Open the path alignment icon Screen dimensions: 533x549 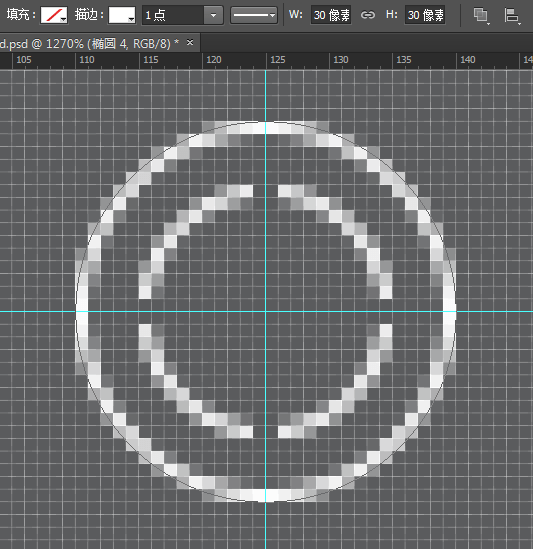[x=512, y=16]
